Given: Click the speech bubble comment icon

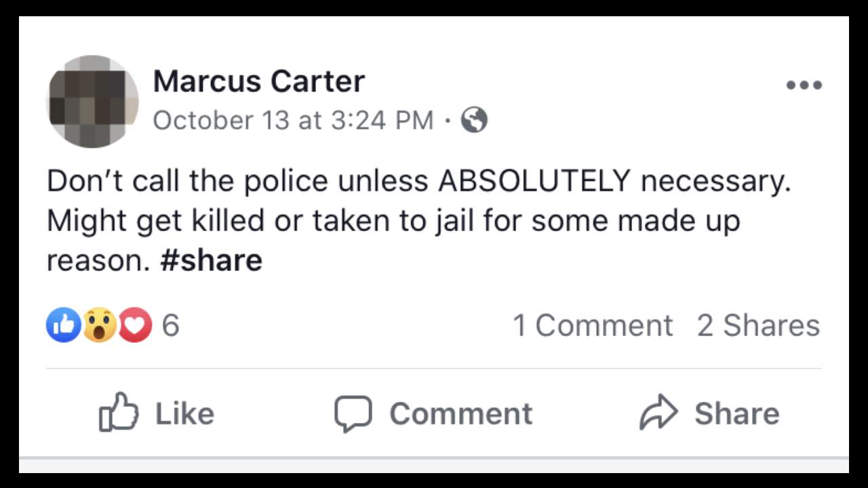Looking at the screenshot, I should pyautogui.click(x=353, y=413).
